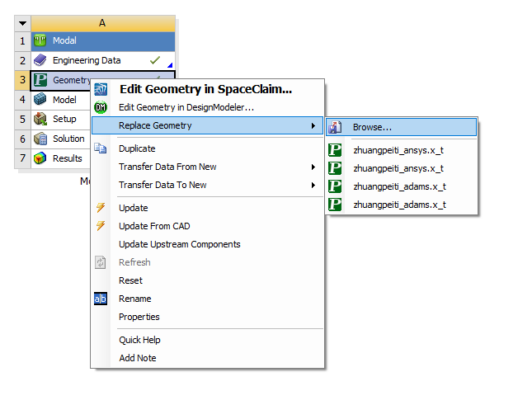Open the system dropdown arrow beside column A
Screen dimensions: 532x419
(23, 23)
